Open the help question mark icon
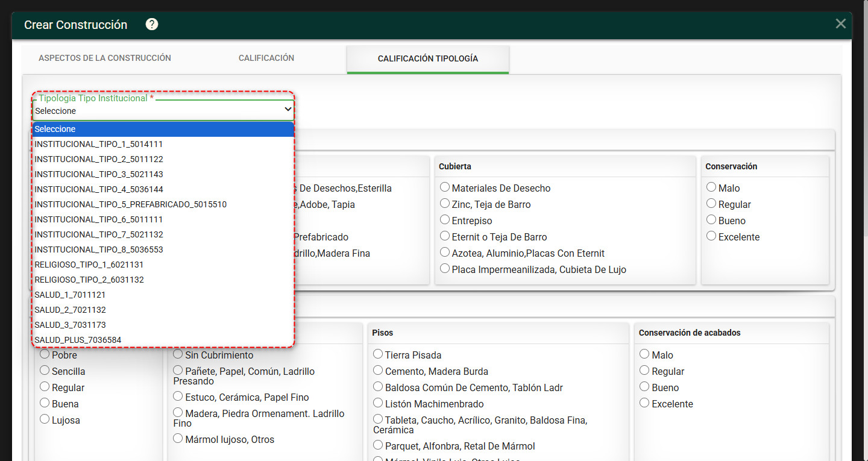The image size is (868, 461). point(152,24)
